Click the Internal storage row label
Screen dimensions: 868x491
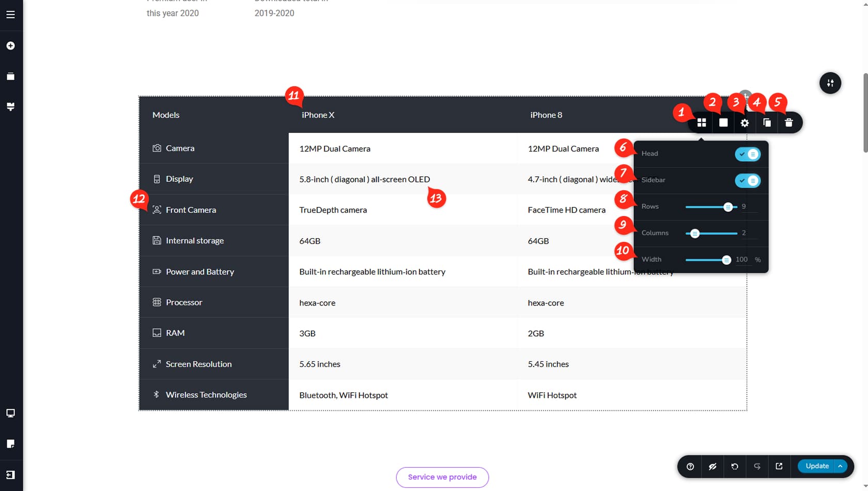pos(195,240)
